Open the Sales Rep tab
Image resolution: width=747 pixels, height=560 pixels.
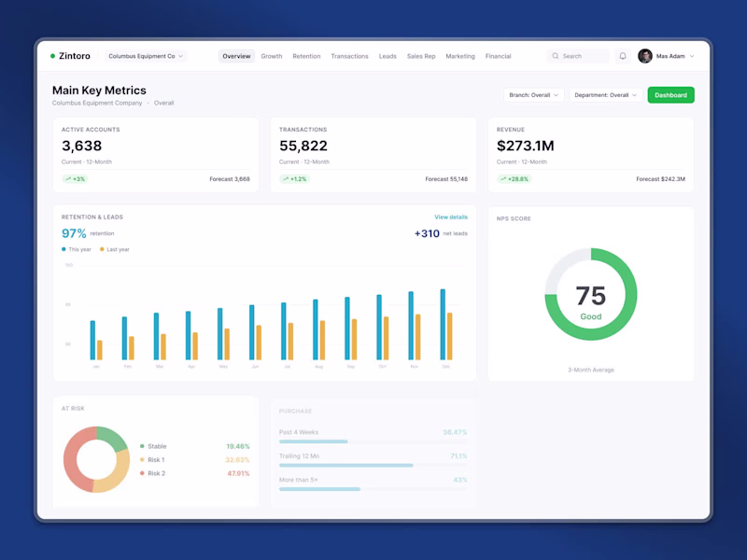point(421,56)
